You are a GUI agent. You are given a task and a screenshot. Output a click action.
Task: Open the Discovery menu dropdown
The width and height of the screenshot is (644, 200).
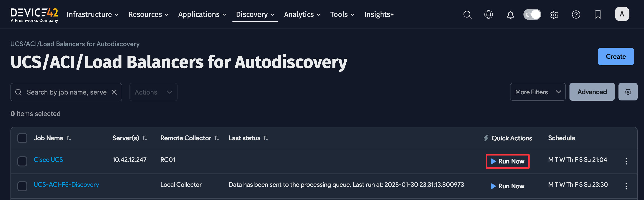coord(255,14)
